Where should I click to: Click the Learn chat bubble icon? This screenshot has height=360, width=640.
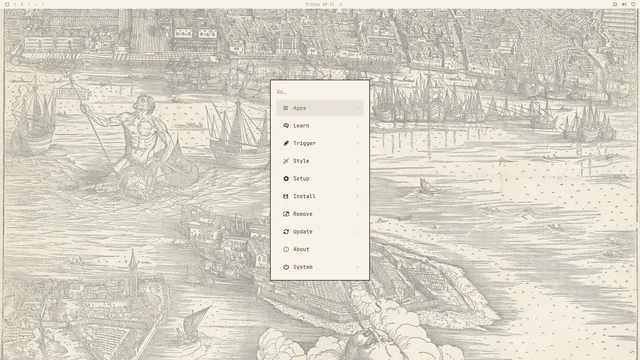pos(286,126)
